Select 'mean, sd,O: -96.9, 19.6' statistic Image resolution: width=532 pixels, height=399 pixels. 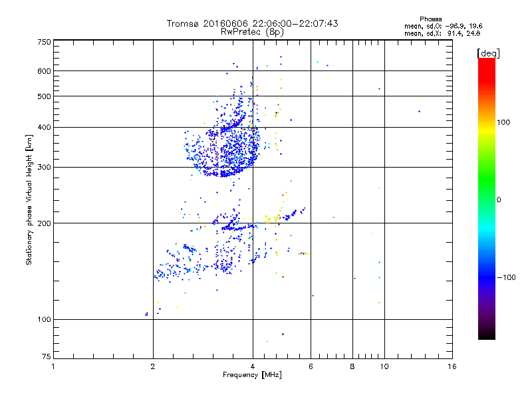pyautogui.click(x=443, y=26)
